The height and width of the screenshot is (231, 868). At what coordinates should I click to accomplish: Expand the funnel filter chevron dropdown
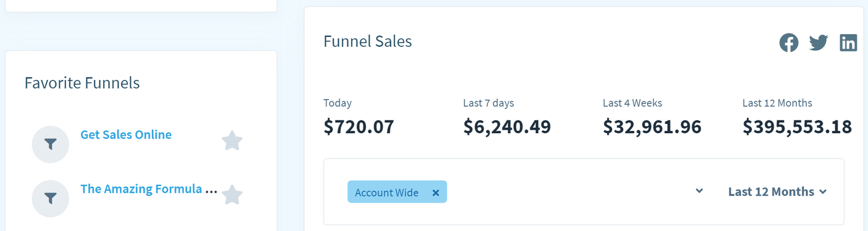coord(699,191)
